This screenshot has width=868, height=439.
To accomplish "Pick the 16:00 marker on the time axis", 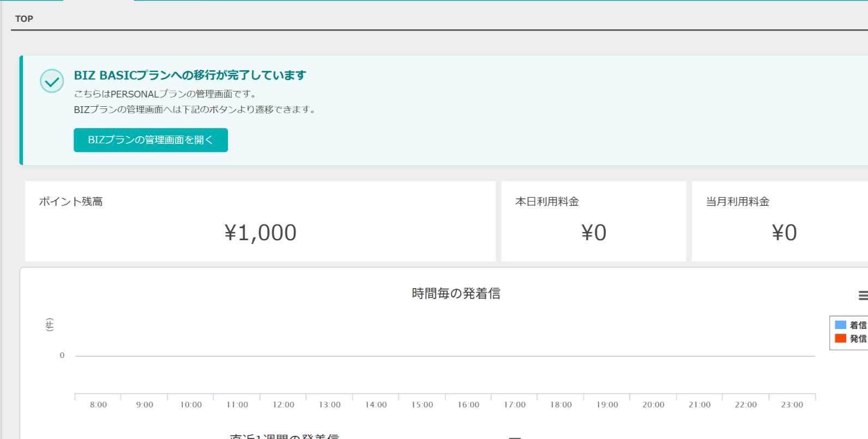I will tap(468, 405).
